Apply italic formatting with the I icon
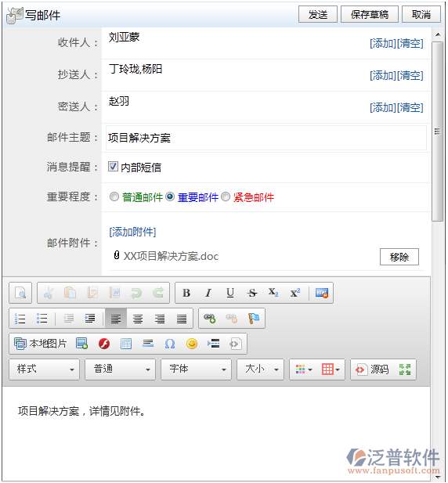 tap(208, 293)
